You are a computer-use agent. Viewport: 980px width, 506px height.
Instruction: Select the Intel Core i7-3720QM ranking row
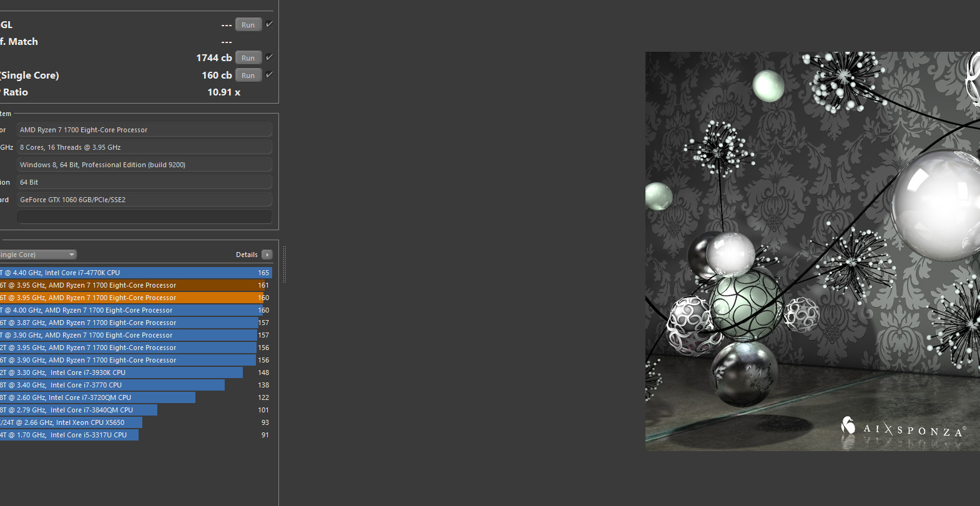point(136,397)
